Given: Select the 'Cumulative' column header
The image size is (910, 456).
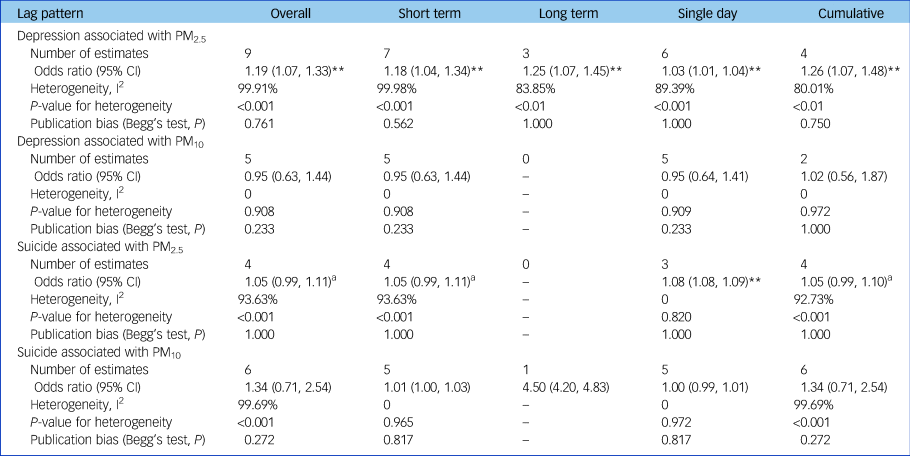Looking at the screenshot, I should pyautogui.click(x=849, y=15).
